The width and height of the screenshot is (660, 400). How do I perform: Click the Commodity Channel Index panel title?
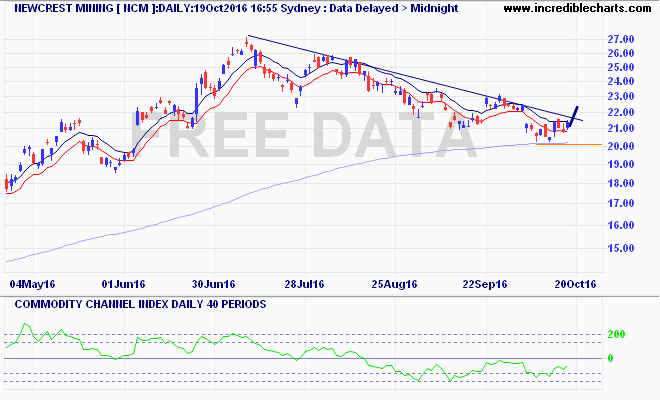point(136,303)
